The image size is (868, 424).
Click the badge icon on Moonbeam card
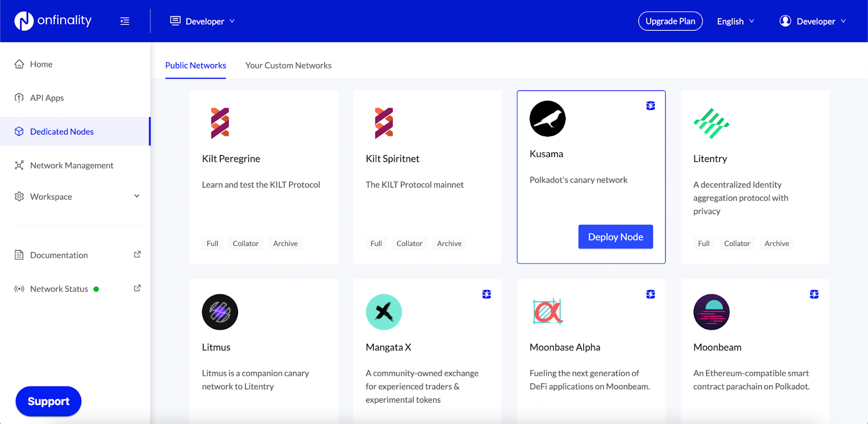814,294
